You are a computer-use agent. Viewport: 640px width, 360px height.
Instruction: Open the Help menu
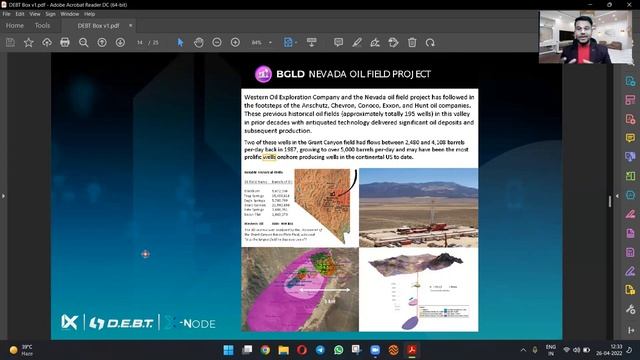[x=89, y=14]
